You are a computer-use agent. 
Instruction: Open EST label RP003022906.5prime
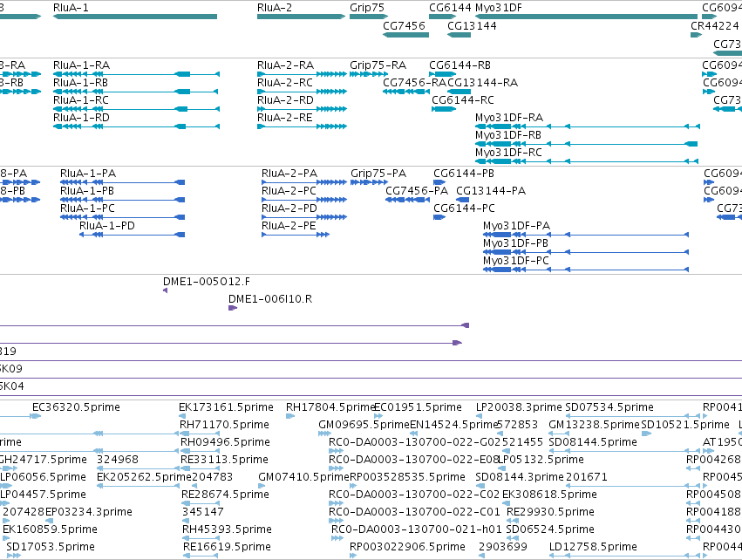point(407,547)
